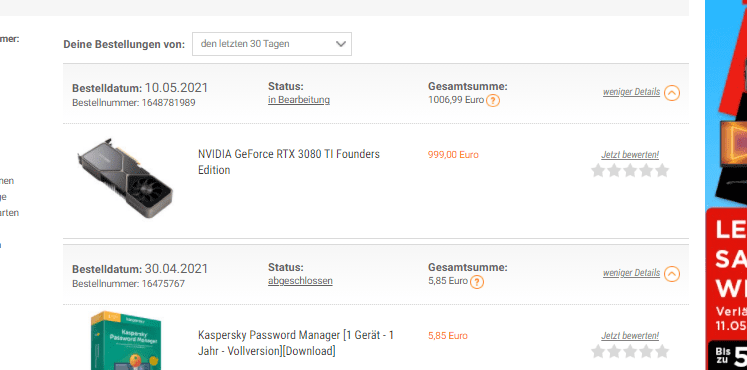
Task: Open the NVIDIA graphics card product image
Action: [125, 179]
